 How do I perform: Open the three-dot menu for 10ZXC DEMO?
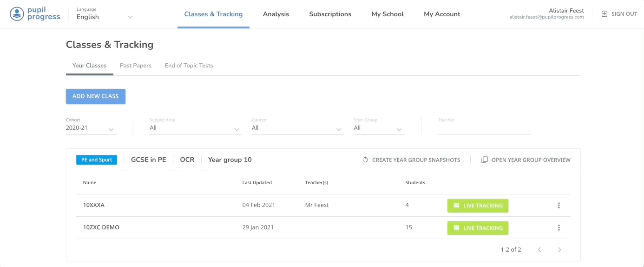click(559, 228)
